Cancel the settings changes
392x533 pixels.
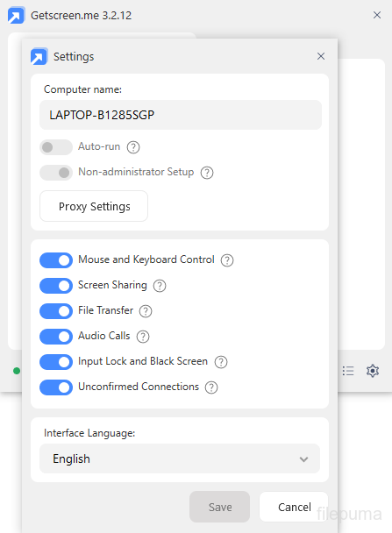click(294, 507)
